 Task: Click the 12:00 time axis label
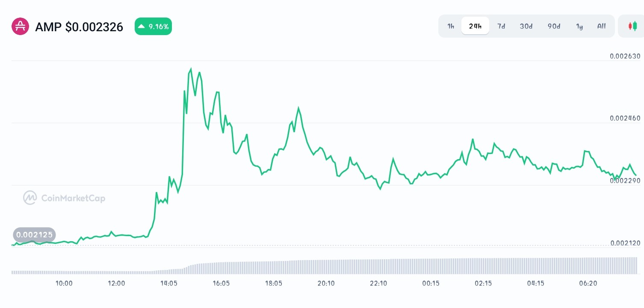point(116,283)
